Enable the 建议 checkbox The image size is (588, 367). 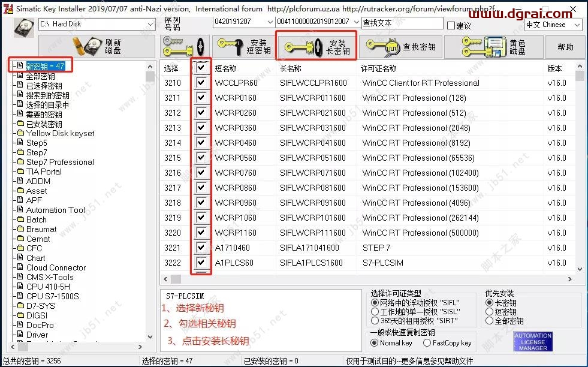coord(451,26)
